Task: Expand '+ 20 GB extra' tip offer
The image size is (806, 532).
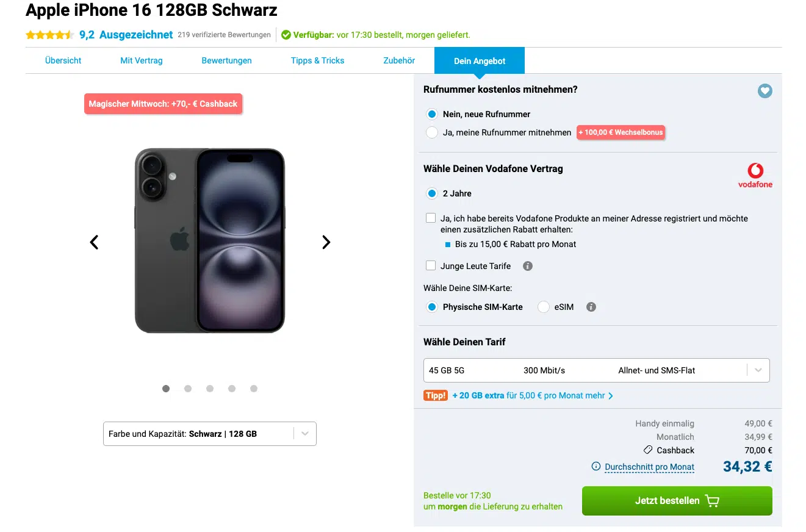Action: pos(532,395)
